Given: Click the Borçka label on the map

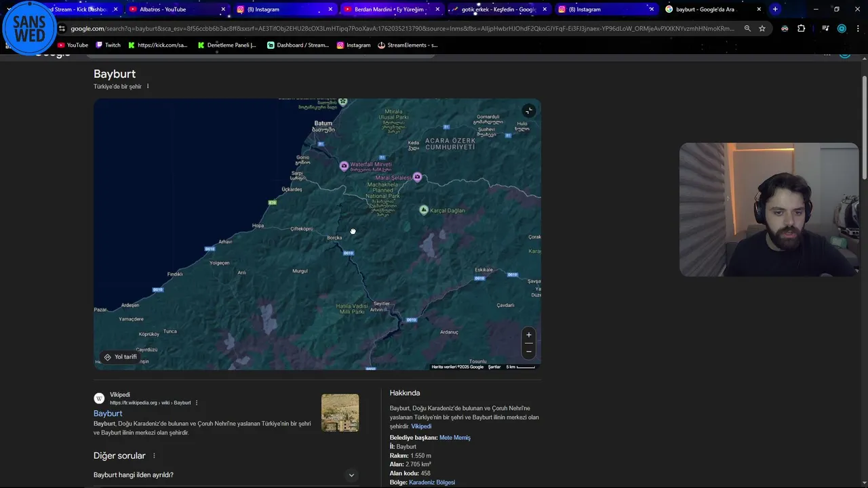Looking at the screenshot, I should pyautogui.click(x=334, y=238).
